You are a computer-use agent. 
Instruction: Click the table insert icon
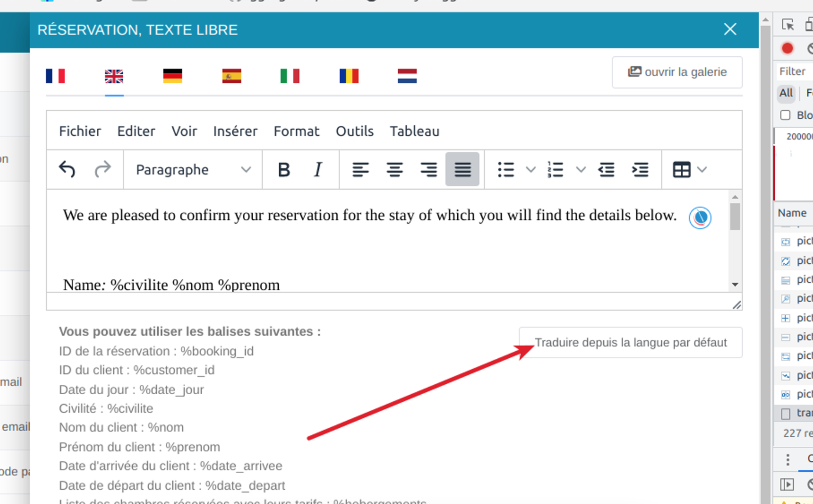coord(681,170)
